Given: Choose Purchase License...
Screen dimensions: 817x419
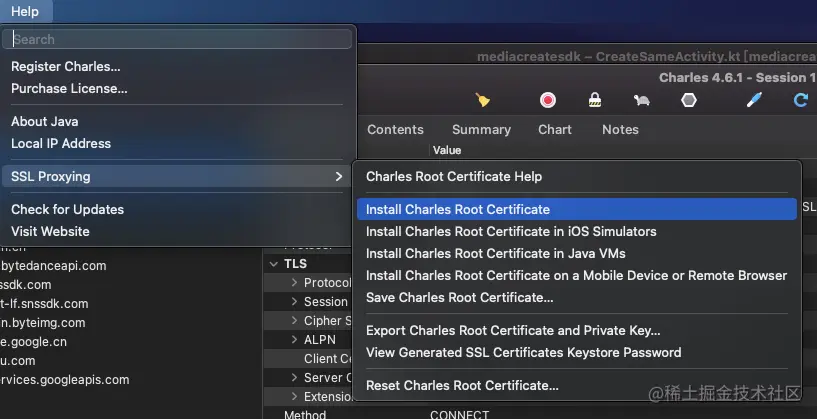Looking at the screenshot, I should (x=69, y=89).
